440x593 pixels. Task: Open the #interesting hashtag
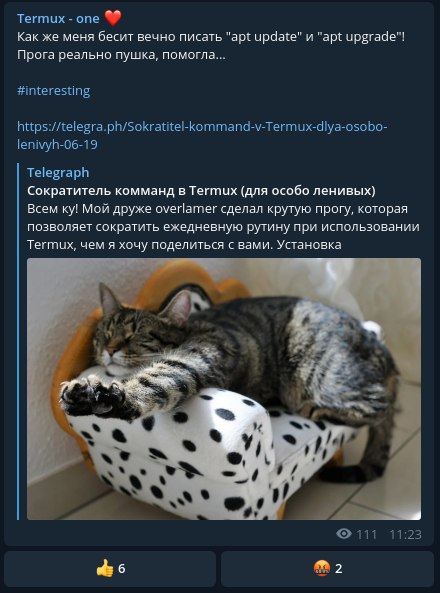[54, 91]
